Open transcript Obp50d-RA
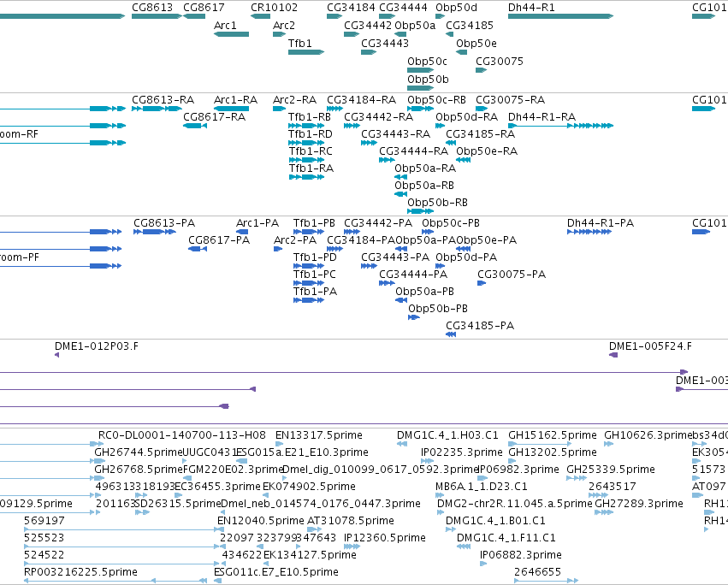Screen dimensions: 728x585 pyautogui.click(x=466, y=117)
